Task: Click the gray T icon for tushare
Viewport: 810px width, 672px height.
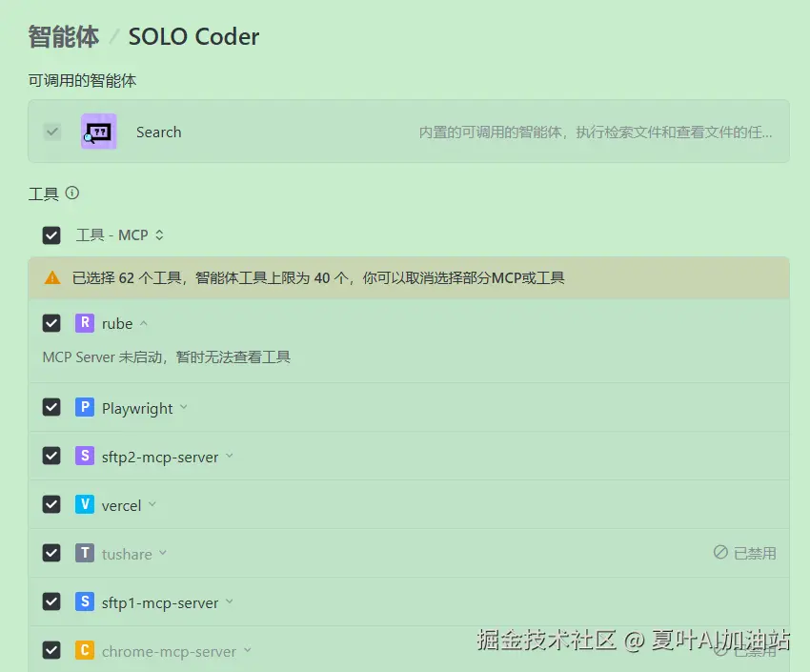Action: pos(85,553)
